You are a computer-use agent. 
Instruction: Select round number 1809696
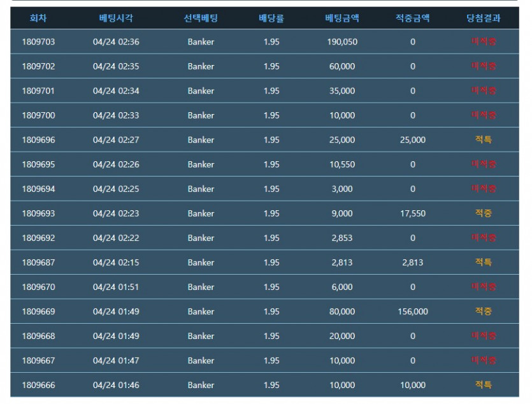[x=38, y=140]
